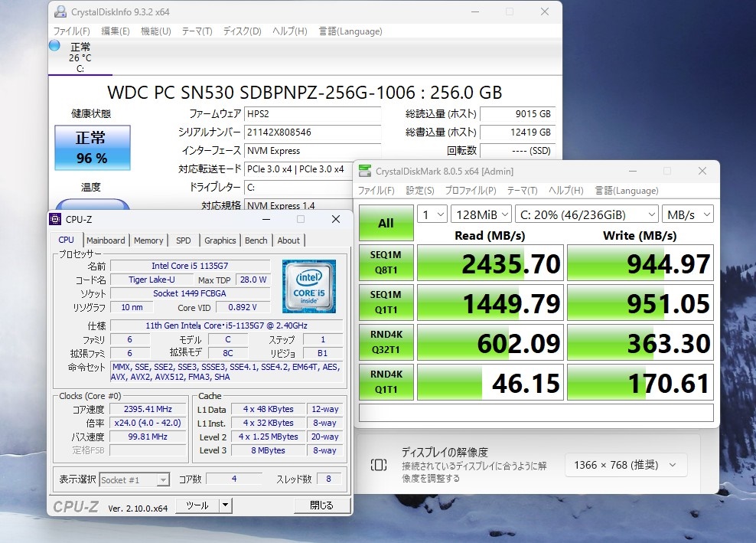756x543 pixels.
Task: Click the 363.30 random write result
Action: coord(640,342)
